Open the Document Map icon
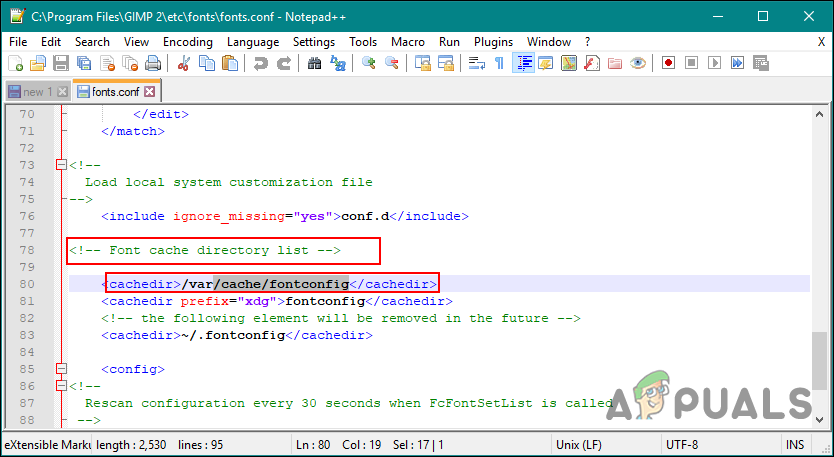Screen dimensions: 834x457 (x=569, y=63)
